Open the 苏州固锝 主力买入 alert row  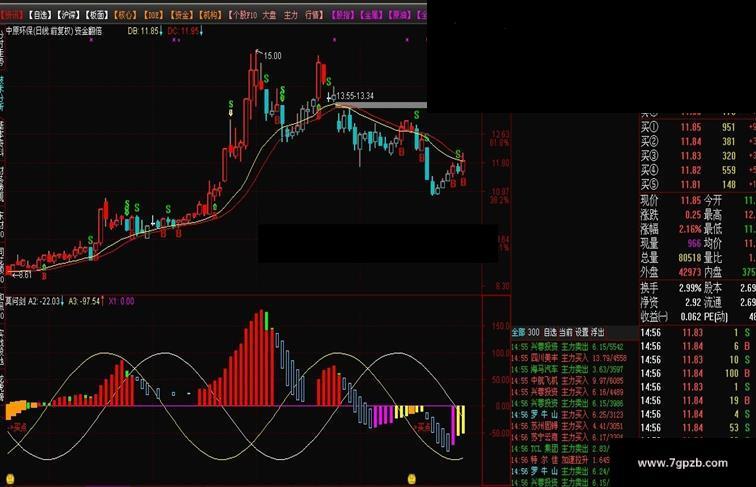[x=569, y=426]
